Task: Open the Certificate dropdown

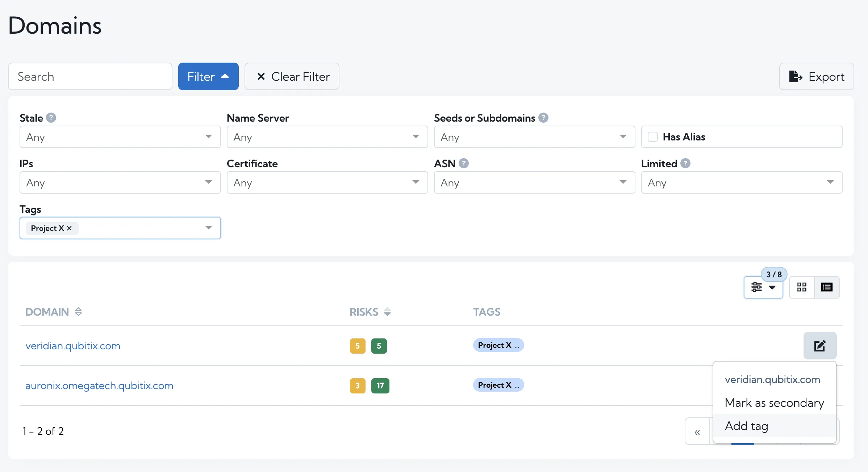Action: coord(327,182)
